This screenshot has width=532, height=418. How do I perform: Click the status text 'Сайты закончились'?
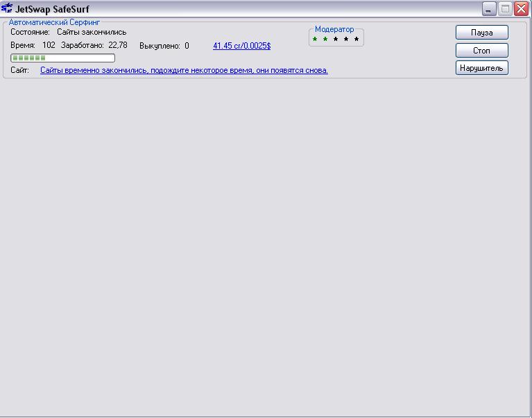92,32
